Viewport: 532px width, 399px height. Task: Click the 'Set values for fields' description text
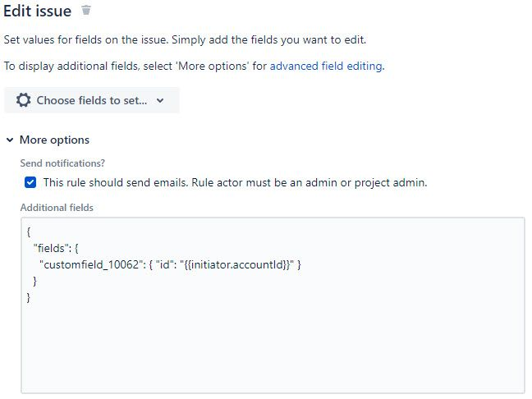(185, 39)
